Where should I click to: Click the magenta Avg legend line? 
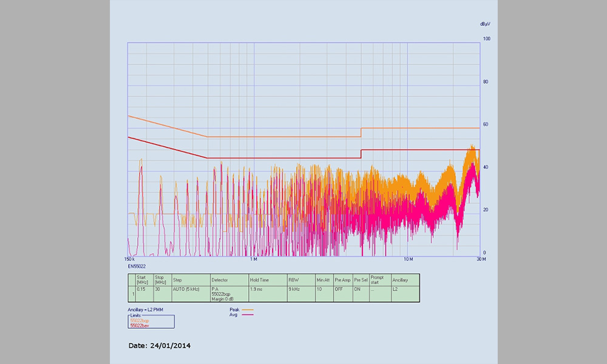246,315
